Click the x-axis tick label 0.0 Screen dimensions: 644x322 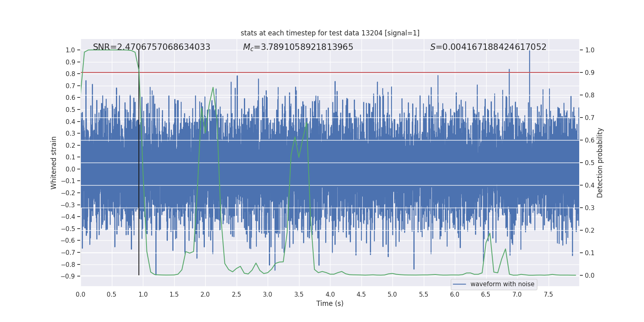pos(80,295)
